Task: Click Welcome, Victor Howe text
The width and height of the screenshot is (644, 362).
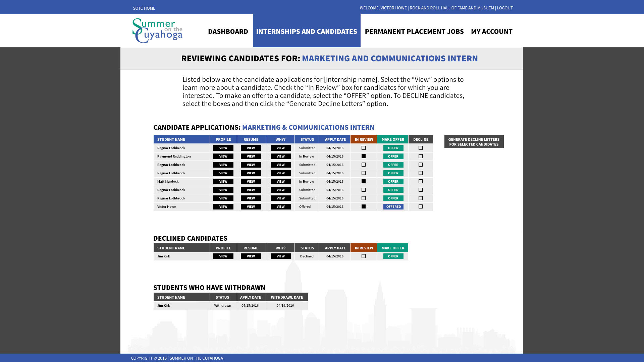Action: (x=383, y=8)
